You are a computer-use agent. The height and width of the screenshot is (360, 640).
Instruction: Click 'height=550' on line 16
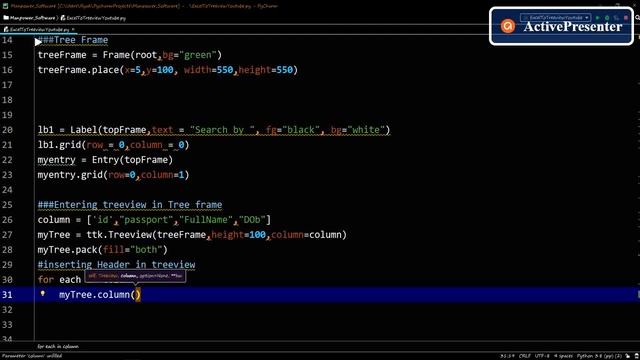[x=266, y=70]
